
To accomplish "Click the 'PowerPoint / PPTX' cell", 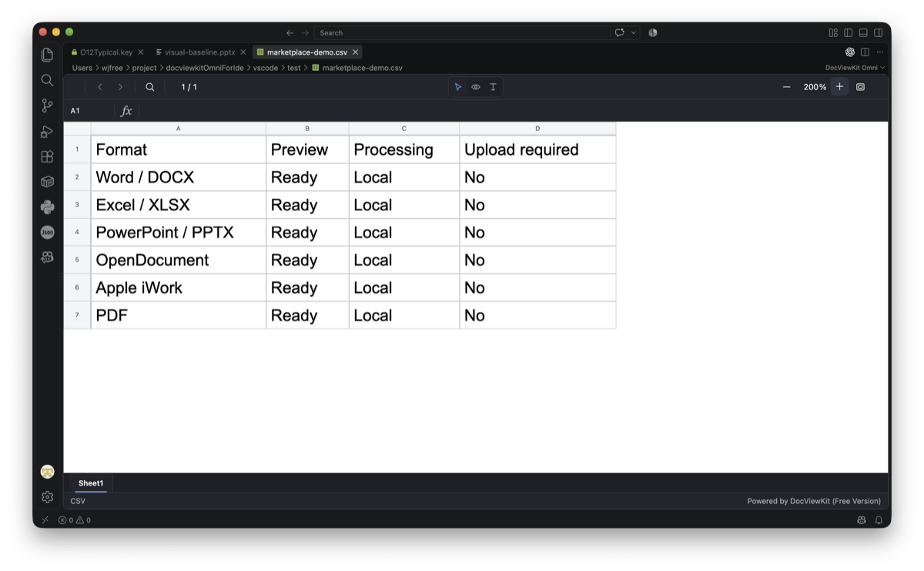I will (179, 233).
